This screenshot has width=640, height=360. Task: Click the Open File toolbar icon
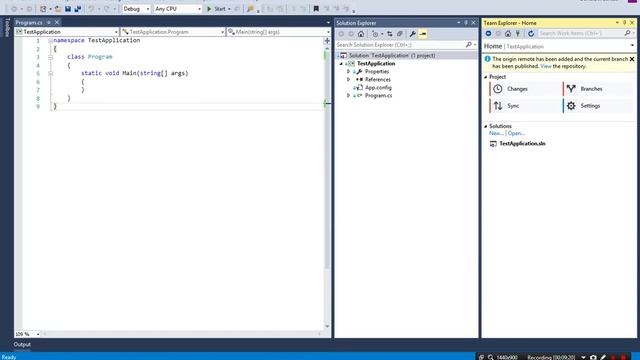[58, 9]
